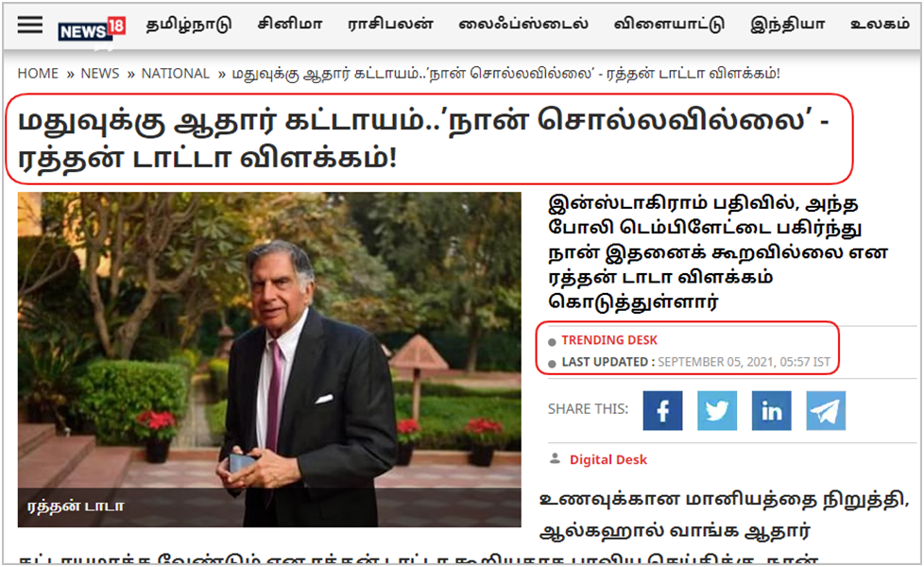Open the தமிழ்நாடு menu item
The height and width of the screenshot is (567, 924).
pyautogui.click(x=189, y=25)
